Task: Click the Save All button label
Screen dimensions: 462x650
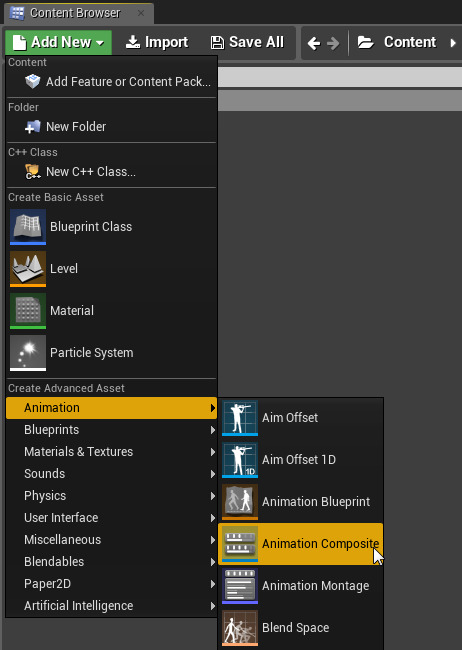Action: click(256, 42)
